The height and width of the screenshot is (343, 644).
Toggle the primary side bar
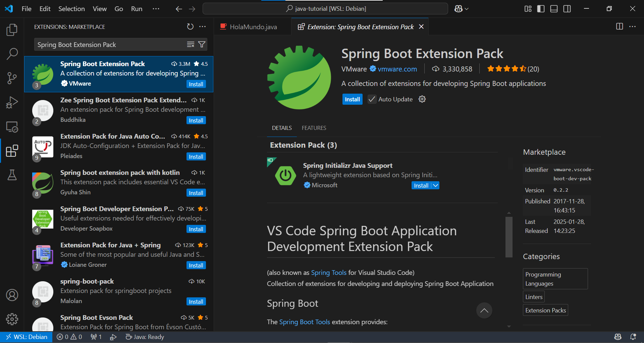pyautogui.click(x=541, y=9)
